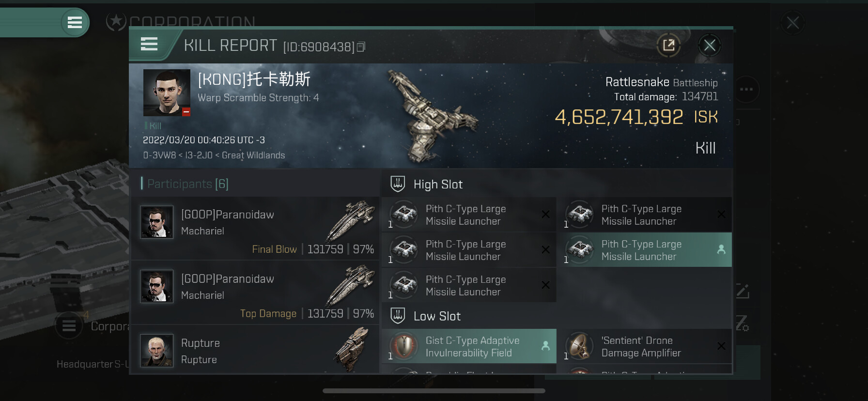Tap the three-dots more options button
This screenshot has width=868, height=401.
746,89
